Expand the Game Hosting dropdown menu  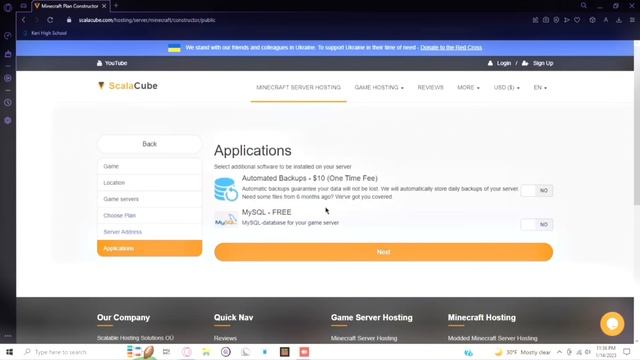click(379, 87)
